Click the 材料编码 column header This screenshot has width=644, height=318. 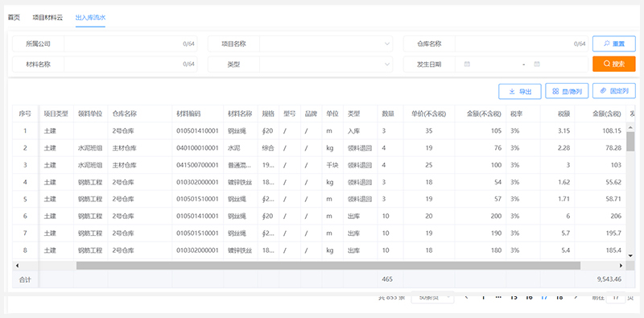click(188, 114)
